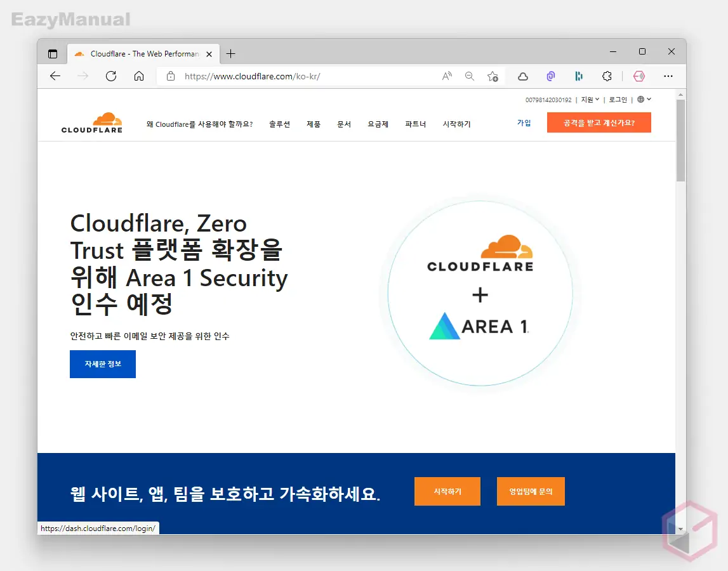The height and width of the screenshot is (571, 728).
Task: Click the zoom out magnifier icon
Action: pos(470,76)
